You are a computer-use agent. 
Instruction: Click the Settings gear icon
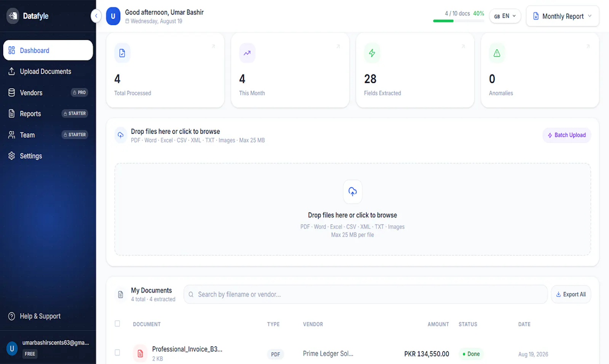click(x=12, y=156)
